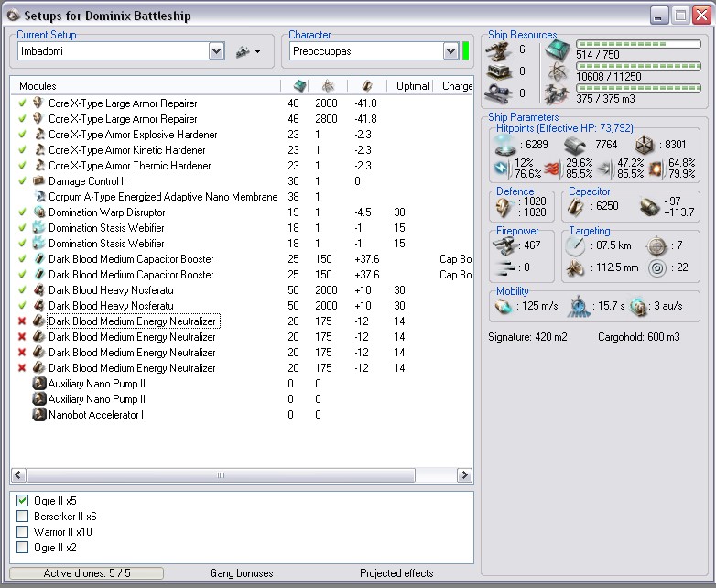Click the missile firepower icon showing 0
Screen dimensions: 716x588
(506, 267)
